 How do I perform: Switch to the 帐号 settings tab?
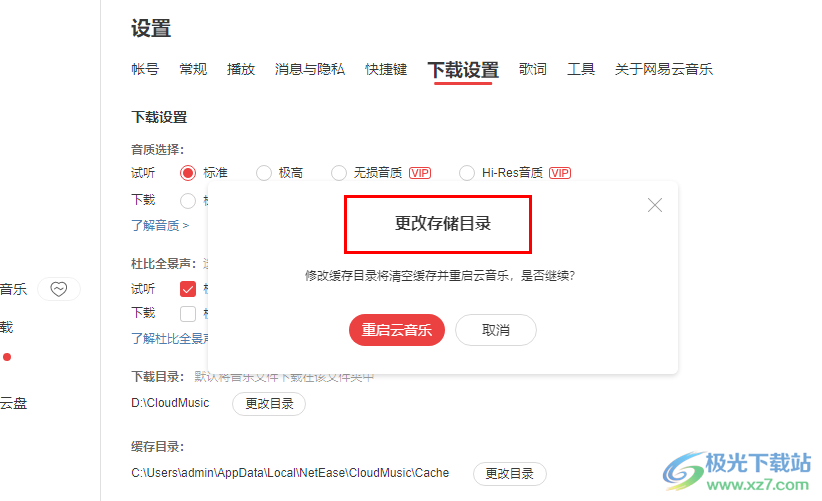click(145, 69)
